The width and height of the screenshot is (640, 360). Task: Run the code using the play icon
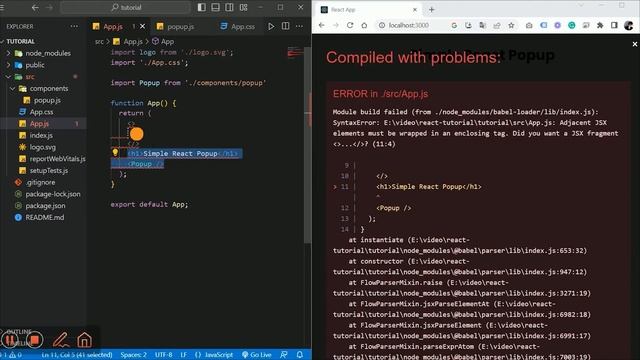[271, 27]
